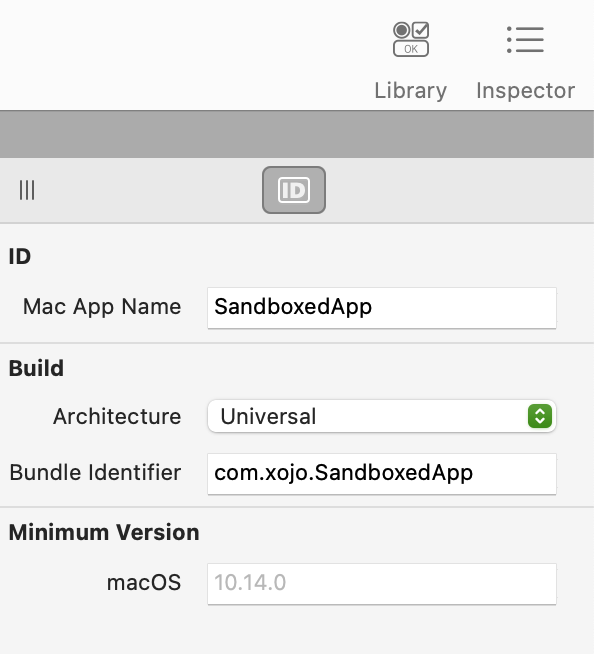Image resolution: width=594 pixels, height=654 pixels.
Task: Click the green Architecture stepper arrows
Action: (x=540, y=416)
